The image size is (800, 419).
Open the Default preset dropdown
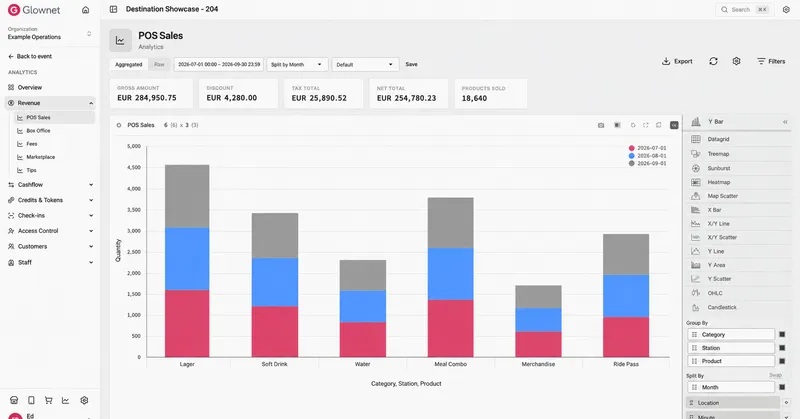(x=365, y=65)
